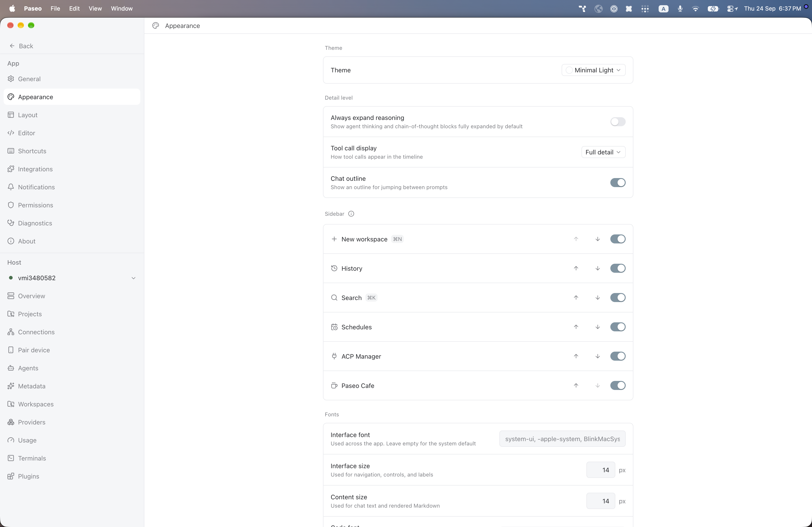
Task: Toggle History sidebar visibility
Action: coord(618,269)
